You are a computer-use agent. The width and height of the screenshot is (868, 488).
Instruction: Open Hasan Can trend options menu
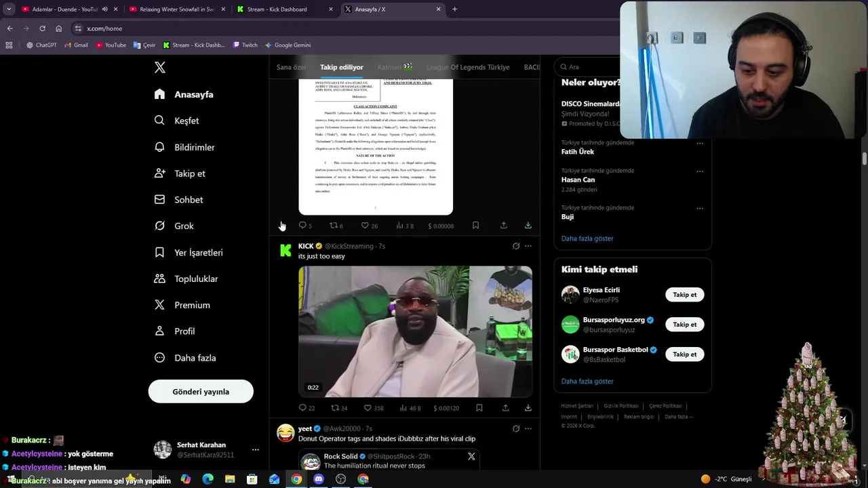(700, 171)
